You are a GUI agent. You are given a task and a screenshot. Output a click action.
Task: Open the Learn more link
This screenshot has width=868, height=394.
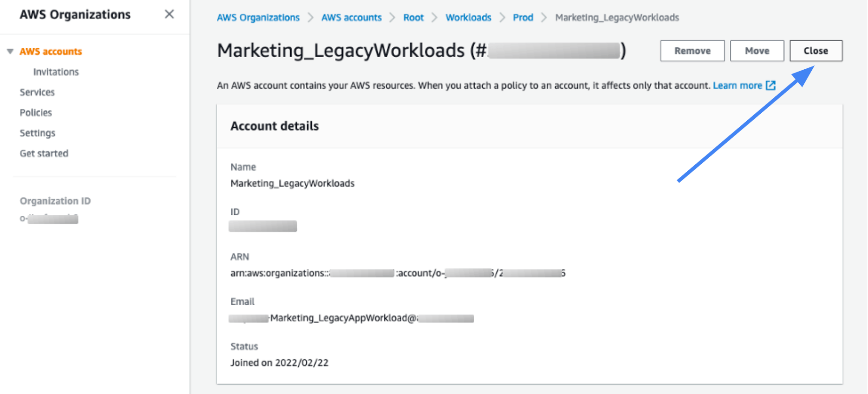(x=737, y=86)
